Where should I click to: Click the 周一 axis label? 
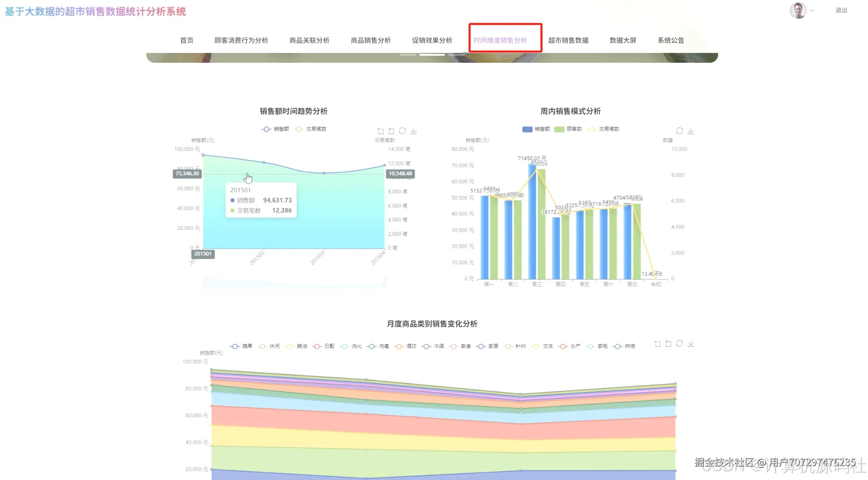click(489, 285)
